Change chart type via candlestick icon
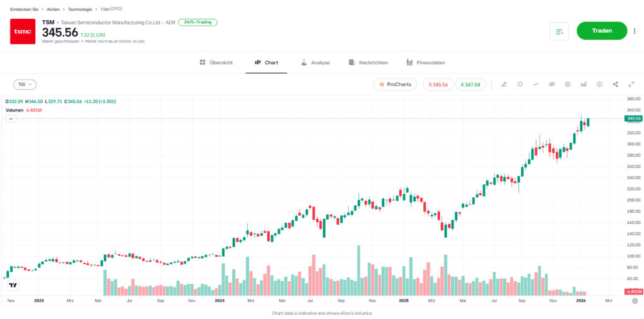 pyautogui.click(x=552, y=84)
